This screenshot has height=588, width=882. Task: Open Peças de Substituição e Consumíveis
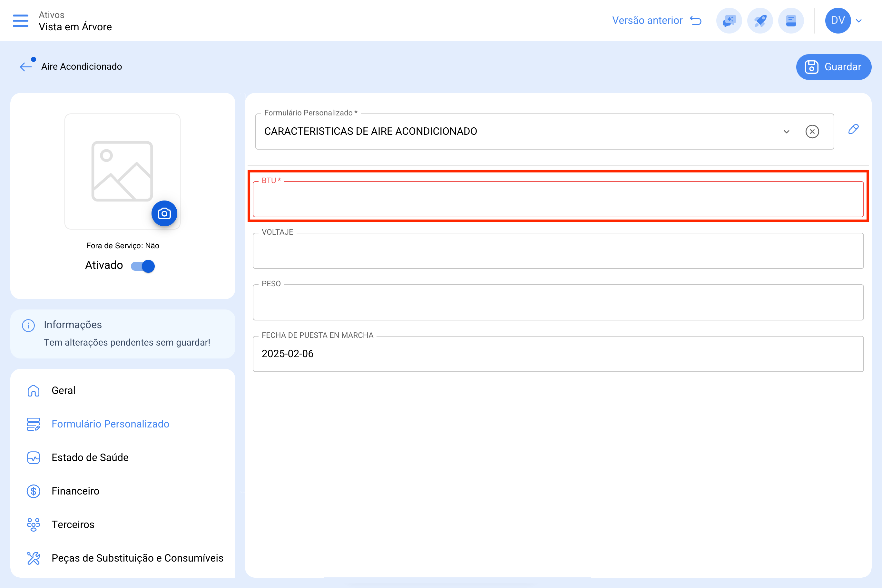[122, 558]
